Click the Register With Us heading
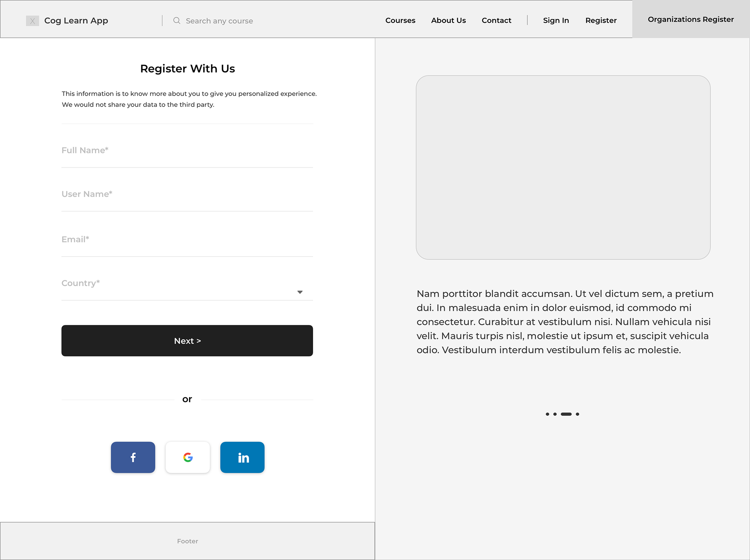750x560 pixels. 187,69
